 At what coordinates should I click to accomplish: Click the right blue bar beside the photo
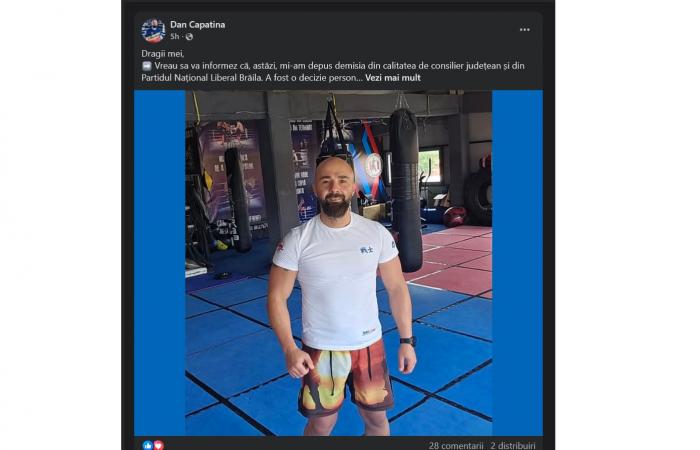coord(517,263)
